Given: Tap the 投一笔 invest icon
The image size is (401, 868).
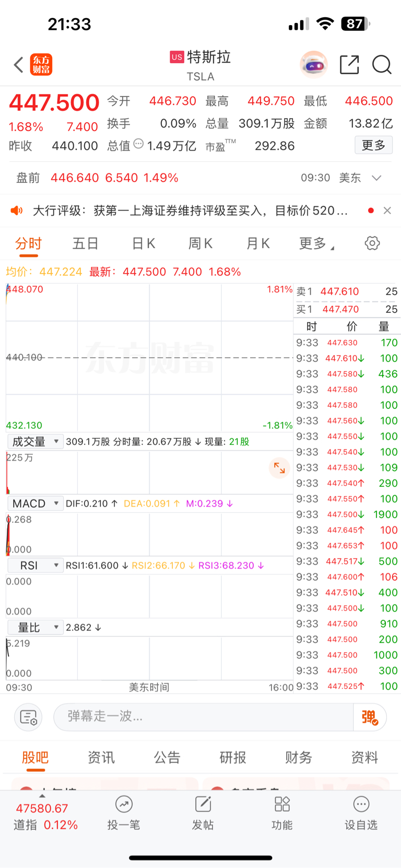Looking at the screenshot, I should pyautogui.click(x=124, y=804).
